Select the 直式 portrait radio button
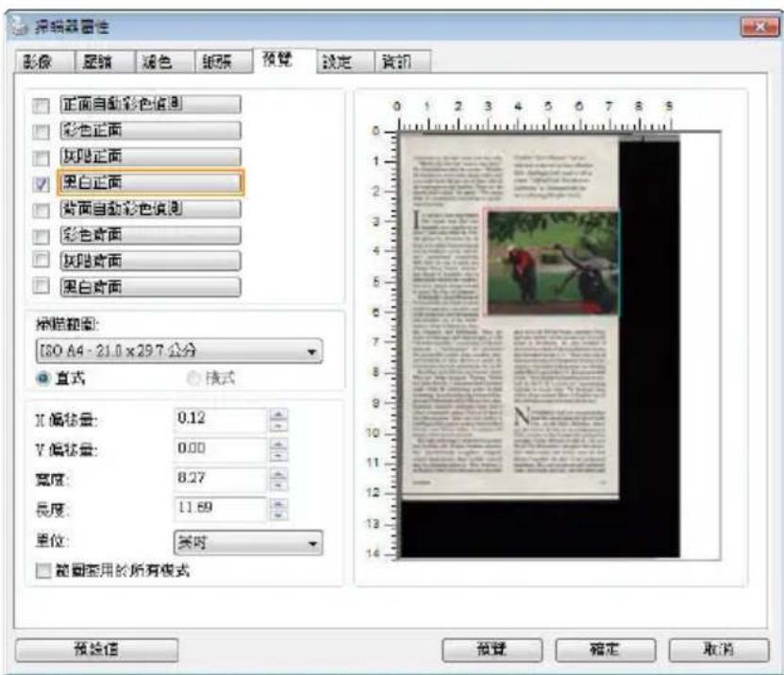The height and width of the screenshot is (675, 784). tap(43, 379)
